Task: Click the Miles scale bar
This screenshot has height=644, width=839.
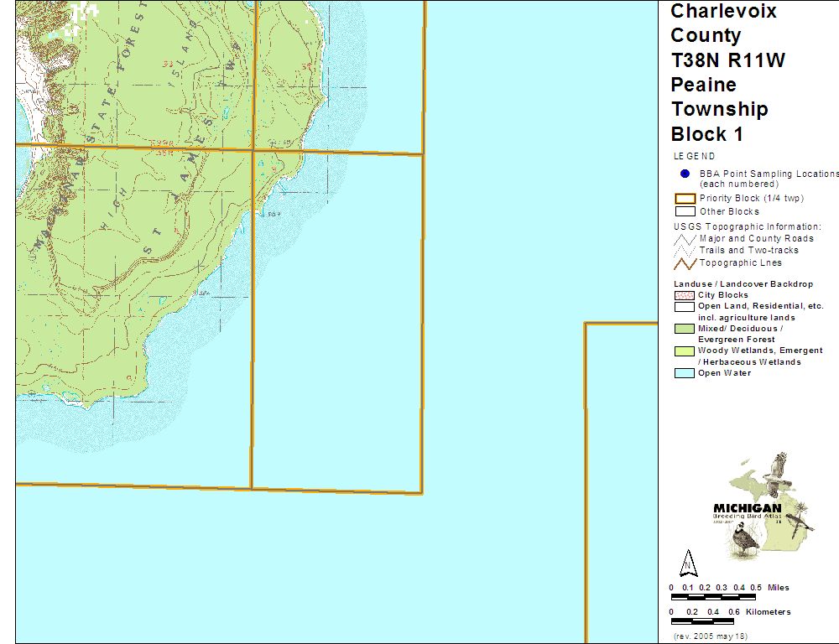Action: pyautogui.click(x=716, y=597)
